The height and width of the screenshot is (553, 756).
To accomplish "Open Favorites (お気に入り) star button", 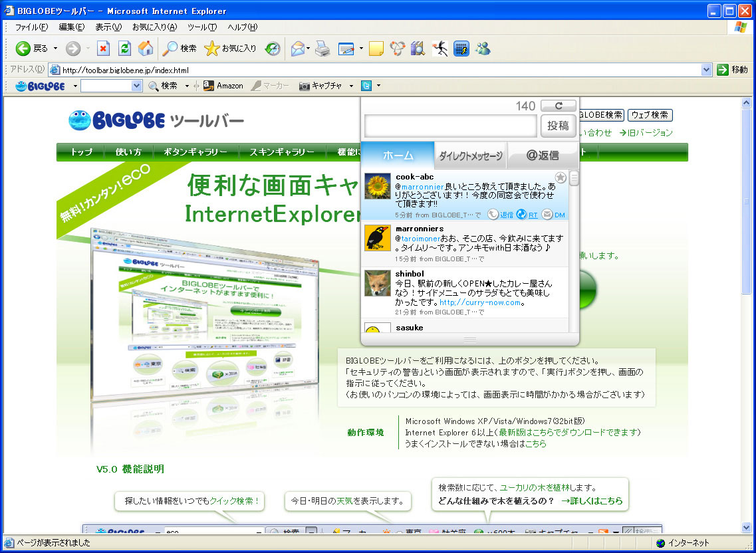I will tap(230, 49).
